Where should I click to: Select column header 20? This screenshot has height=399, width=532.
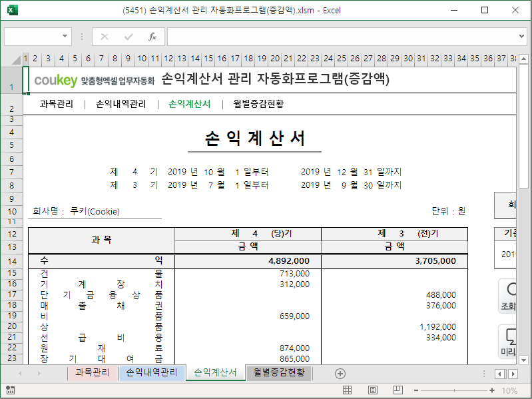pyautogui.click(x=275, y=59)
